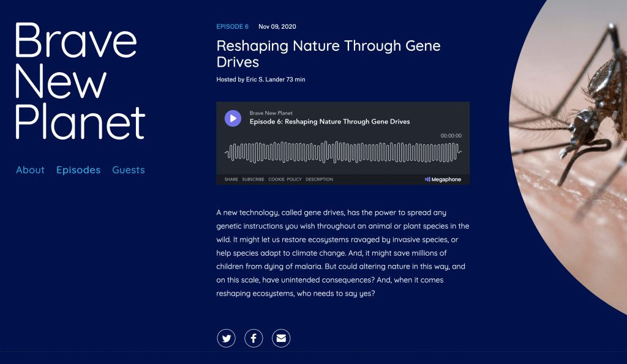Go to the Episodes page
This screenshot has height=364, width=627.
(78, 170)
